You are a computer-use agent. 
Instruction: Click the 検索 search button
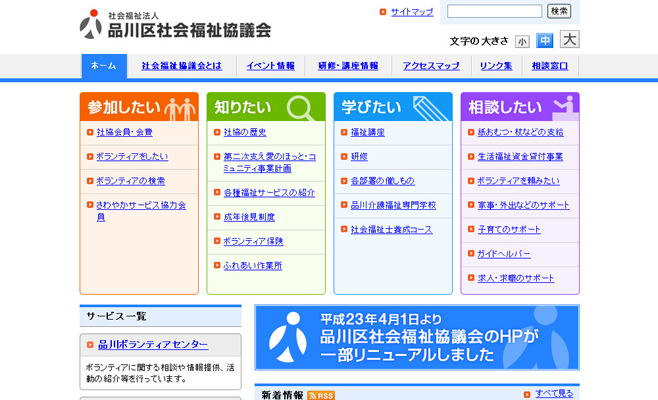click(x=559, y=11)
